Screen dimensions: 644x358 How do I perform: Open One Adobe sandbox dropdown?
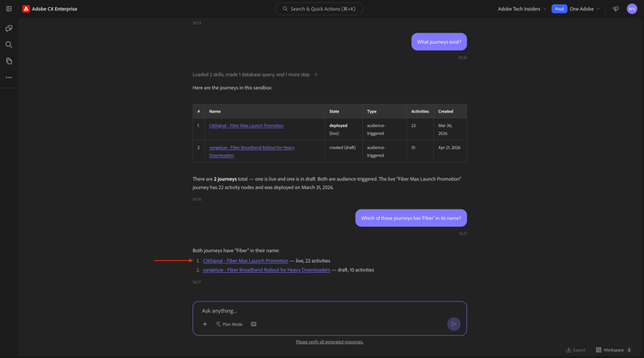pyautogui.click(x=585, y=9)
